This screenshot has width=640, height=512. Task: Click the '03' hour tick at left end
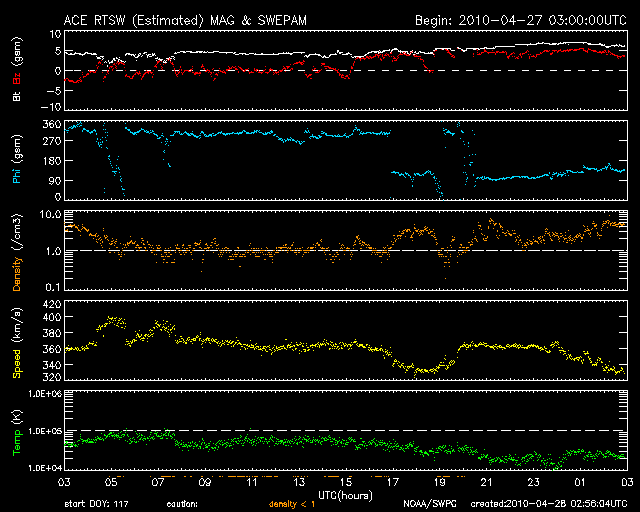point(64,483)
